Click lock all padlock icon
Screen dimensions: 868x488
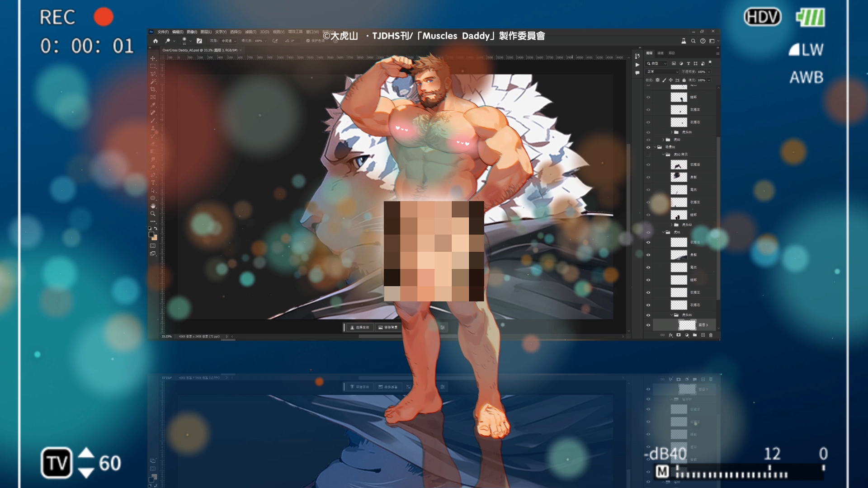tap(684, 80)
